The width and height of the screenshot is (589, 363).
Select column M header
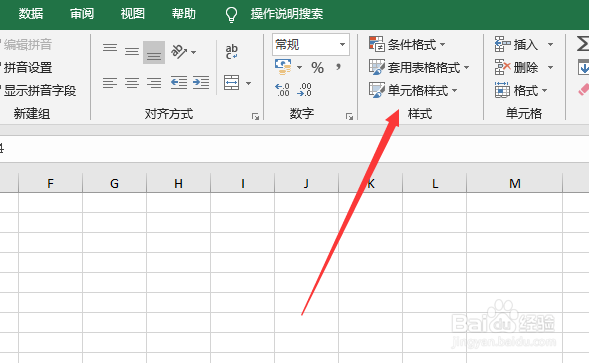(515, 183)
